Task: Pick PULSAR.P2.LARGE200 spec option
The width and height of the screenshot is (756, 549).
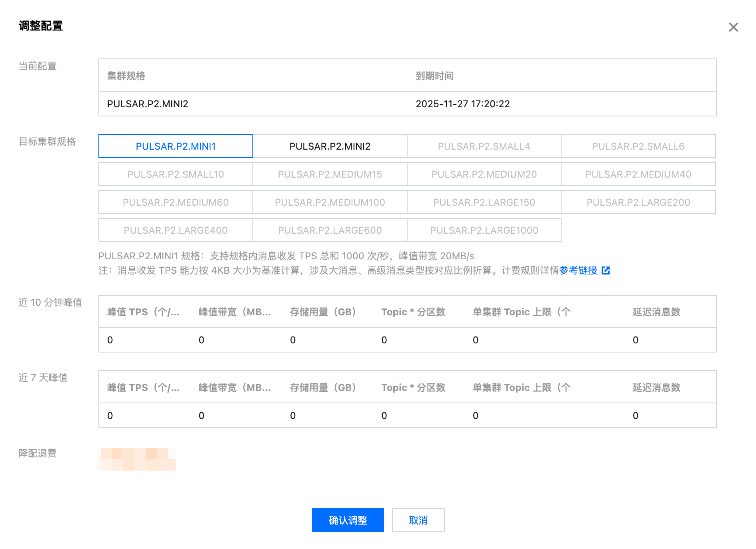Action: click(x=638, y=202)
